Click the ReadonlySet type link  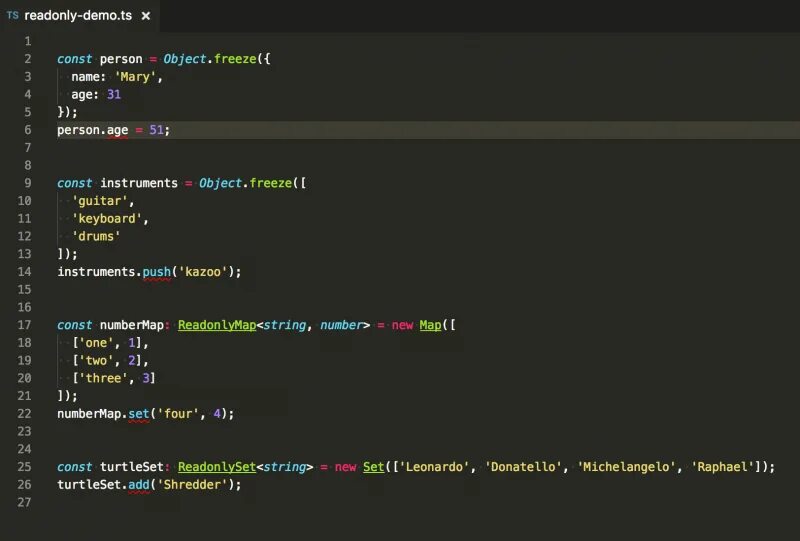[217, 467]
